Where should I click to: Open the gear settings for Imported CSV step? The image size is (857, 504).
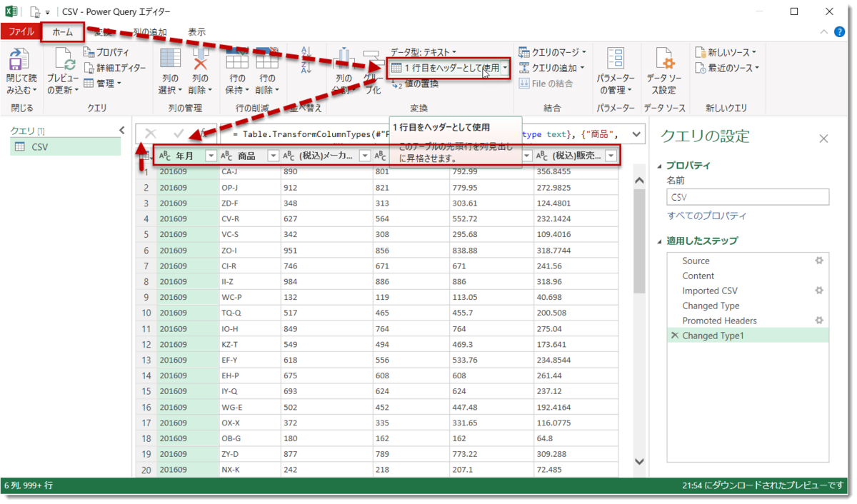tap(819, 291)
